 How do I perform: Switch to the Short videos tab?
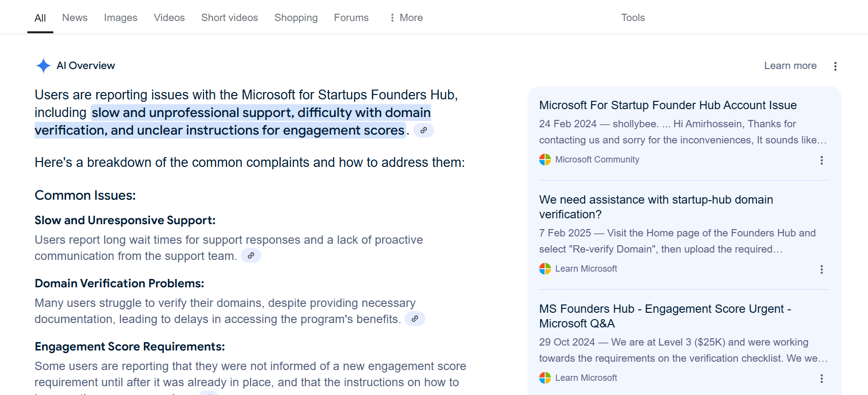[x=229, y=18]
